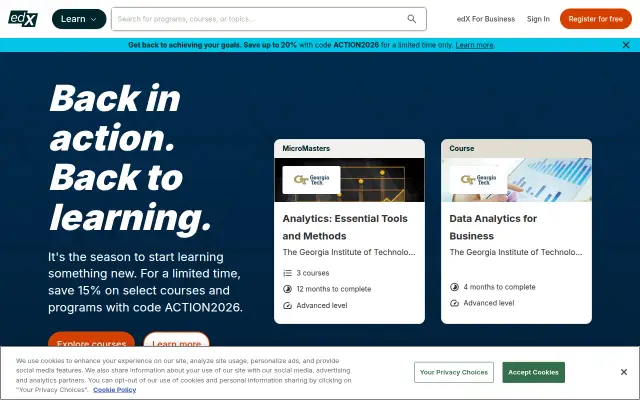Open Analytics: Essential Tools and Methods title
The image size is (640, 400).
(x=345, y=227)
